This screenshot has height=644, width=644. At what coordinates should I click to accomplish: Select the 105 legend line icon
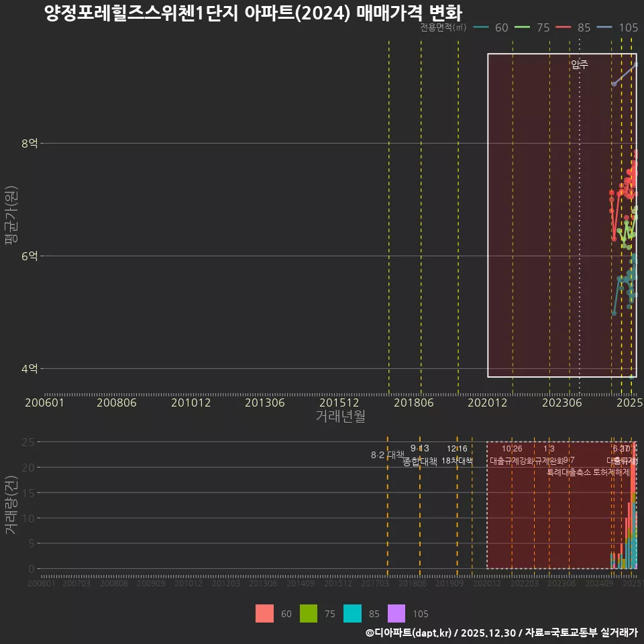click(x=603, y=28)
